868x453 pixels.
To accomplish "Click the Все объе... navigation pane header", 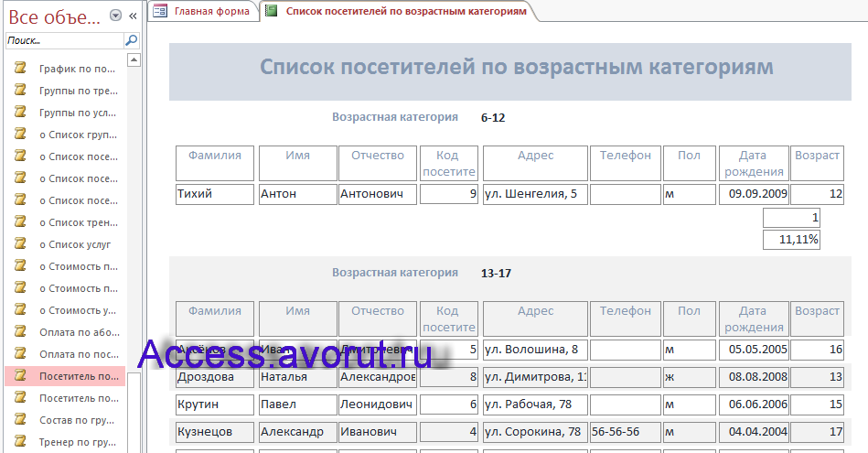I will point(54,16).
